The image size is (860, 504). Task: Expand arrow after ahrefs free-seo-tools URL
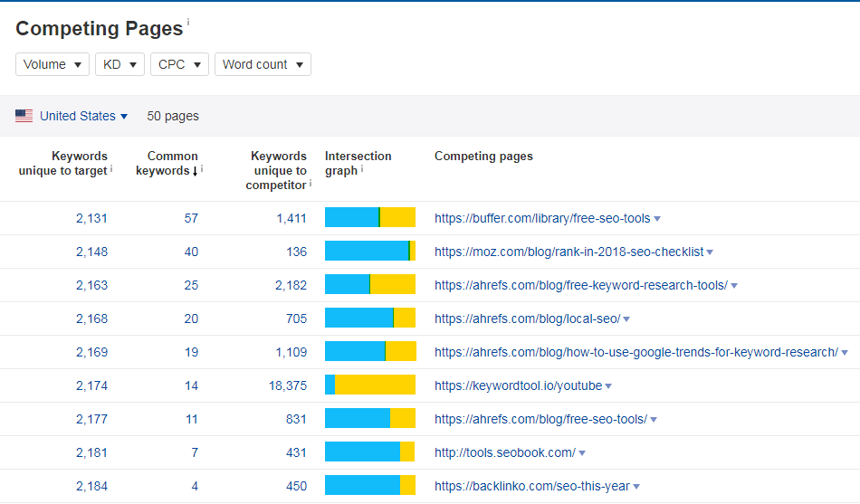(654, 420)
